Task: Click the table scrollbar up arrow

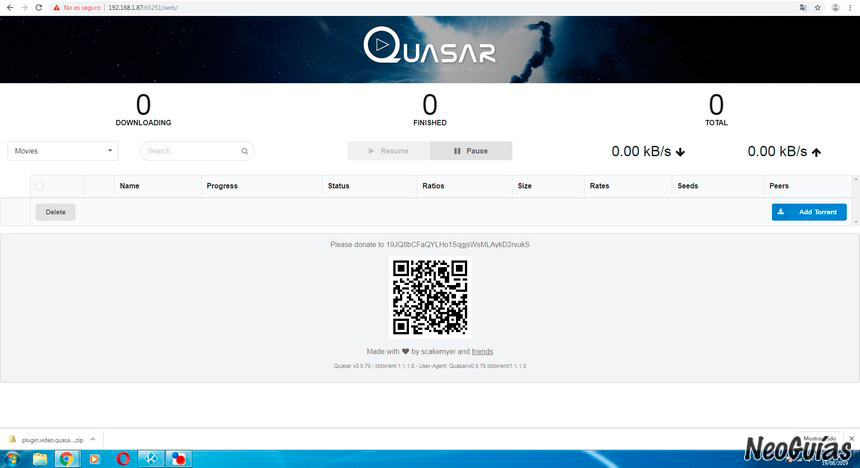Action: tap(856, 179)
